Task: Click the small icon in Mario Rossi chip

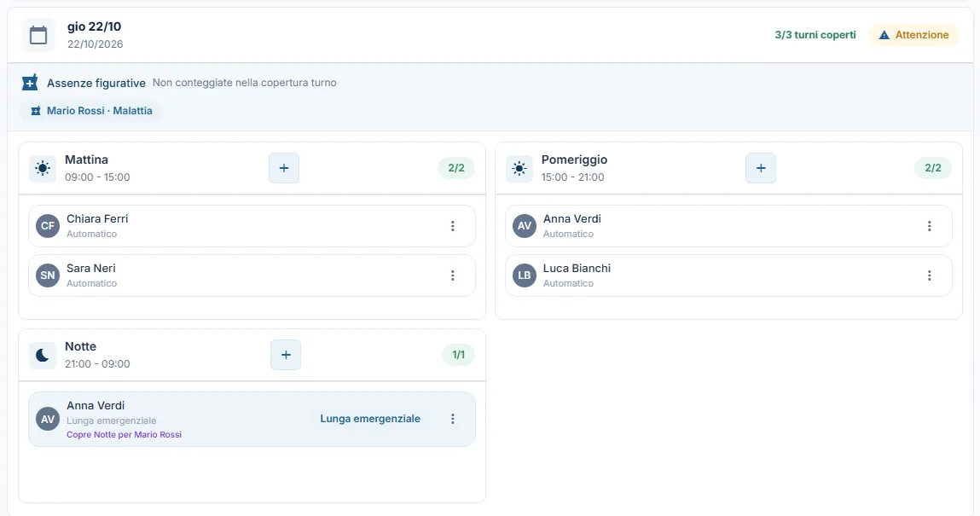Action: 36,111
